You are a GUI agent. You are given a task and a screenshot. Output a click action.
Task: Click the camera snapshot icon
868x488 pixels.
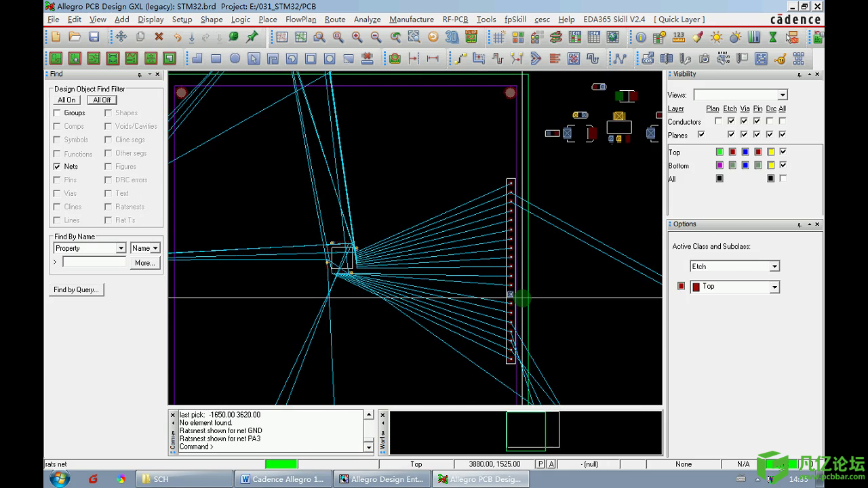pyautogui.click(x=704, y=58)
